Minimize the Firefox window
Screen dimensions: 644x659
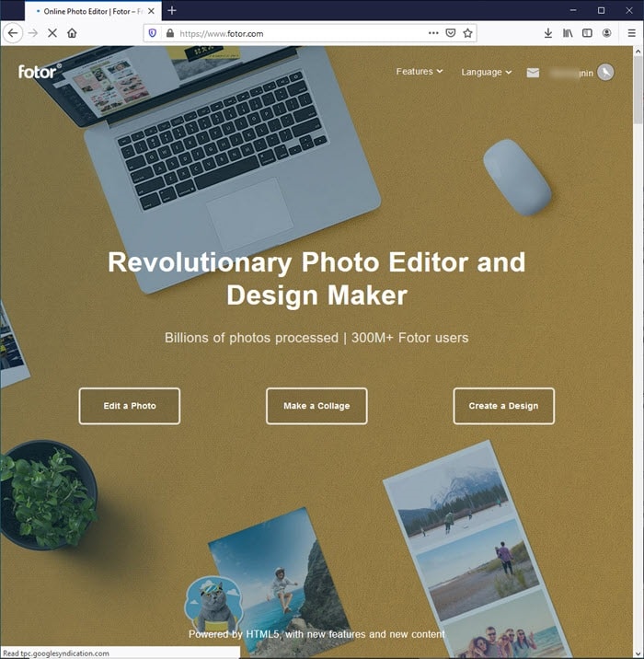point(573,10)
